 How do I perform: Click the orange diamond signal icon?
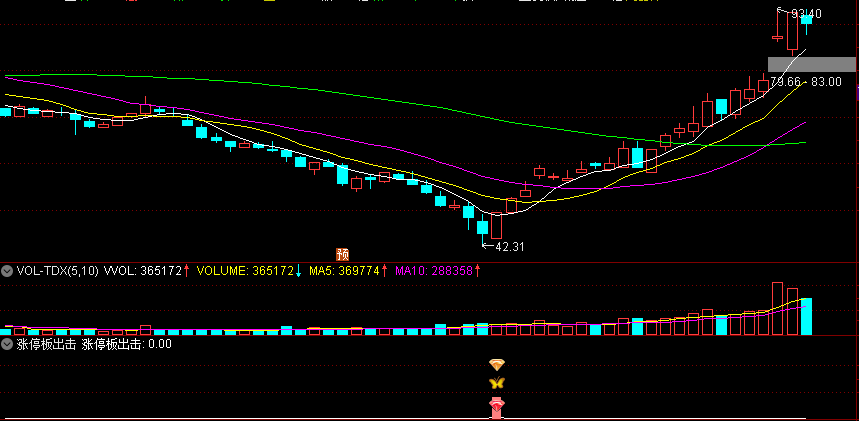[x=497, y=365]
